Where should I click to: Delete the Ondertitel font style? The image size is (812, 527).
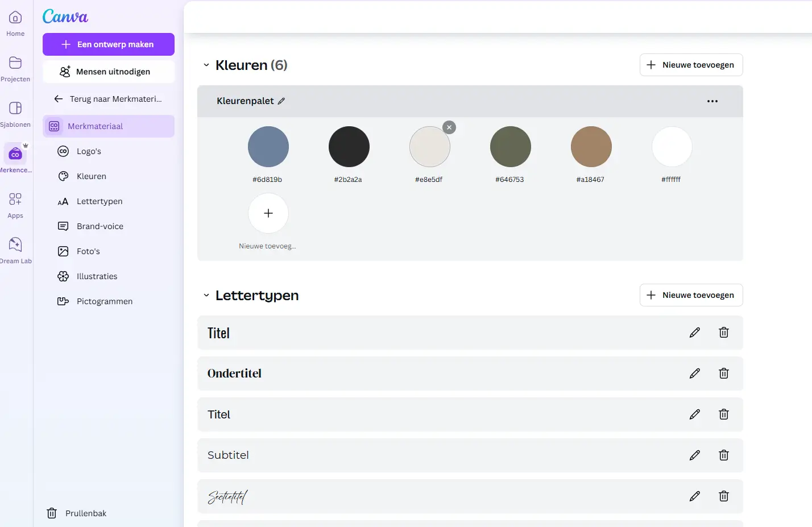click(723, 374)
